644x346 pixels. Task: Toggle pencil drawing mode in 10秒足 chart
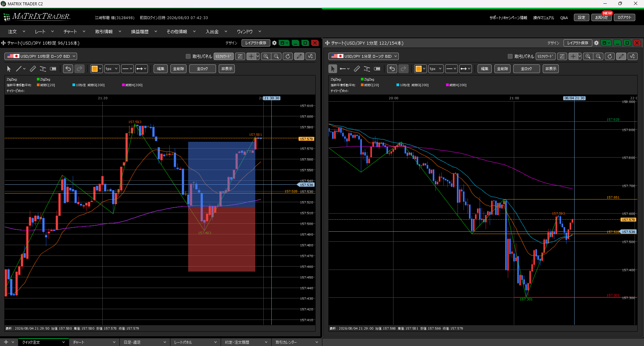pyautogui.click(x=299, y=56)
